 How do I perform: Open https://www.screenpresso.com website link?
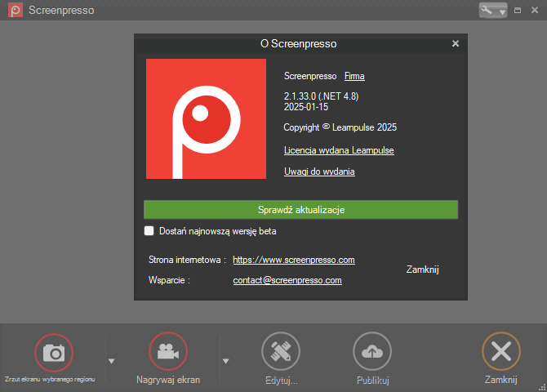click(294, 260)
